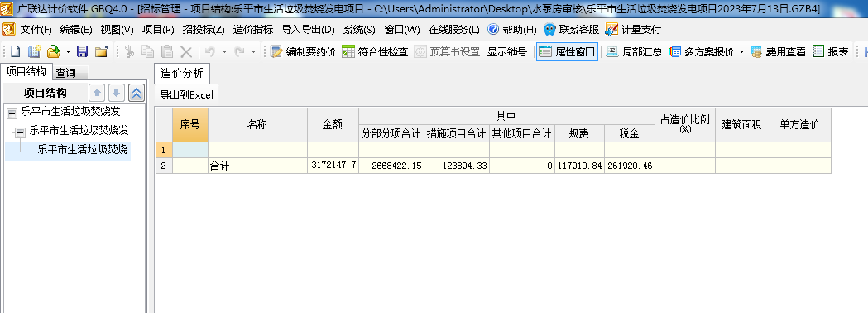Click the 序号 column header
This screenshot has width=868, height=313.
pyautogui.click(x=190, y=125)
